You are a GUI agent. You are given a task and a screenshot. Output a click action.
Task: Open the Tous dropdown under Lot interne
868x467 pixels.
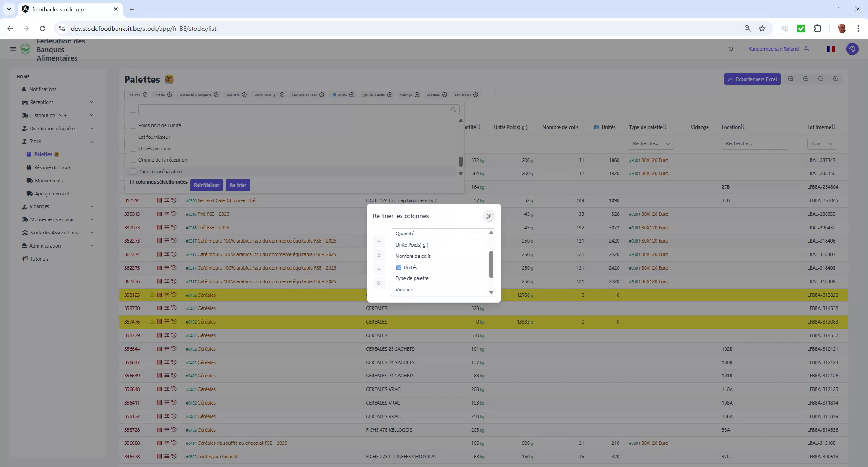point(821,143)
